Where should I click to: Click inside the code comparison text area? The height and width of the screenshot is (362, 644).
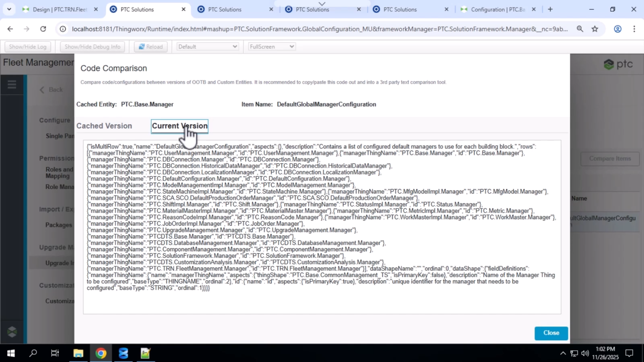[x=322, y=227]
